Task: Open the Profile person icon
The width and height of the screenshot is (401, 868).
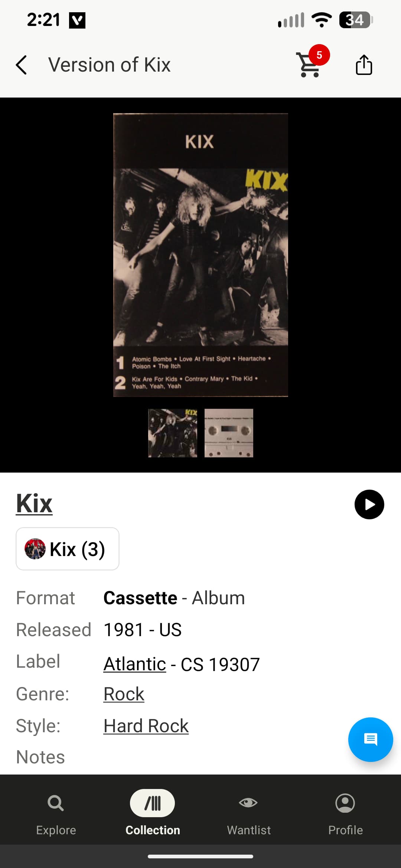Action: (345, 803)
